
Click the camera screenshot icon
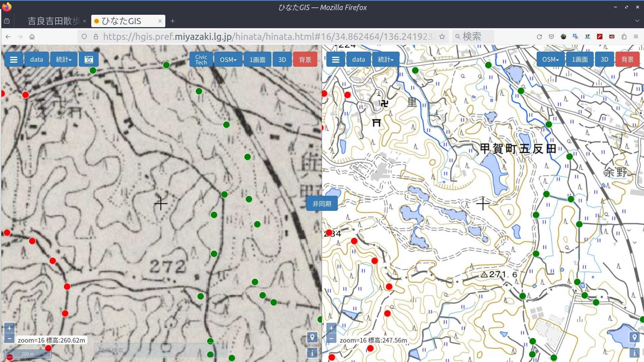(x=89, y=60)
